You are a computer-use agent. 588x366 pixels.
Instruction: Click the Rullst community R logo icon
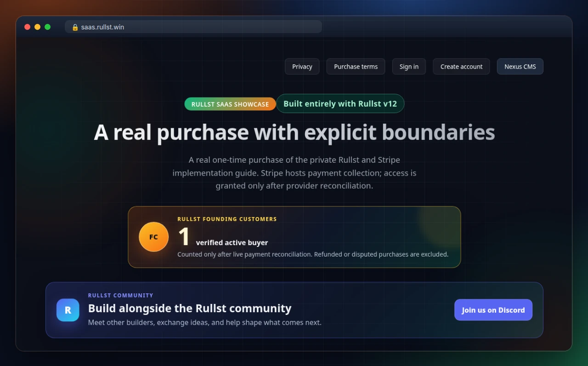[x=68, y=310]
